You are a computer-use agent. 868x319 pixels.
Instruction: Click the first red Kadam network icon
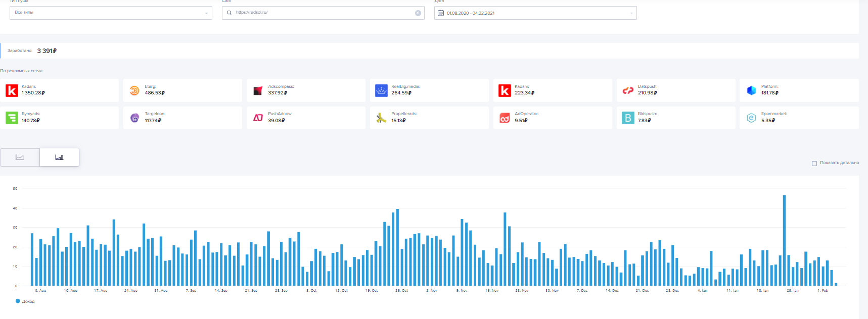(12, 90)
